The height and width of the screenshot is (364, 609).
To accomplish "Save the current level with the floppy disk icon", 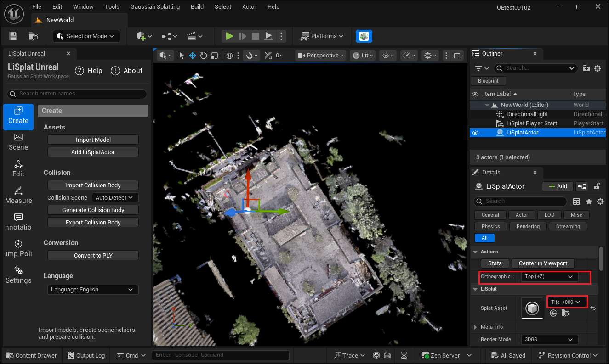I will (x=13, y=36).
